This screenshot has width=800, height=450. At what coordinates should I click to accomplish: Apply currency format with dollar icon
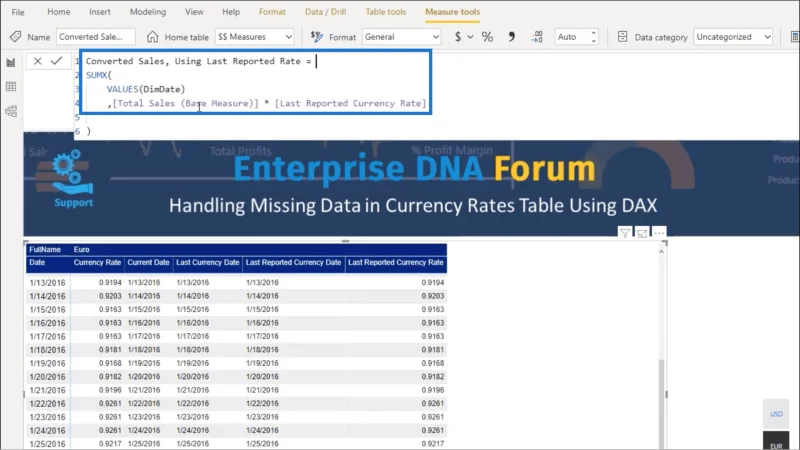[458, 37]
